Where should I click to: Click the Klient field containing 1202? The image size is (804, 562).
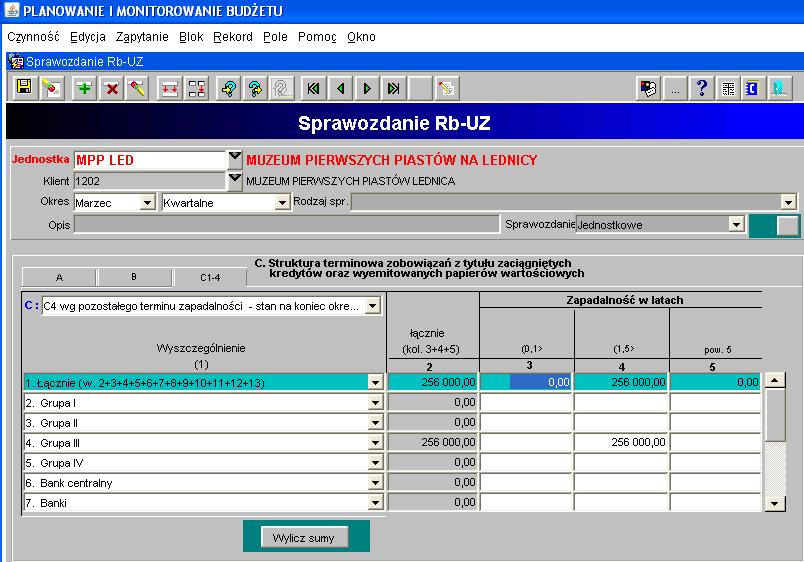click(x=150, y=181)
